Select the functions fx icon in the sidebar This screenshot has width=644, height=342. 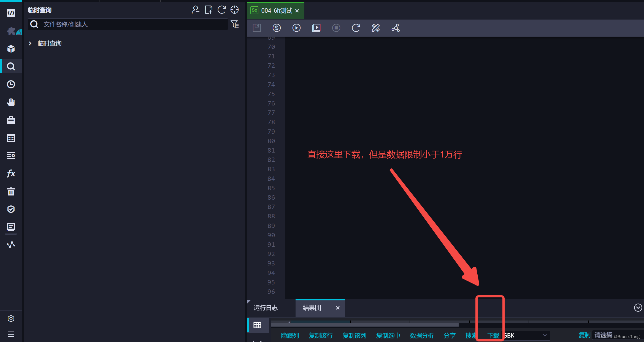11,173
